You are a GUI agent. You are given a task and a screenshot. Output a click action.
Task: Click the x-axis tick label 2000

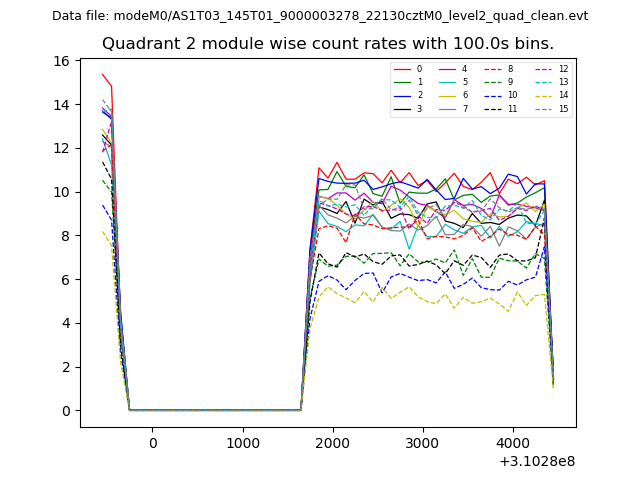click(x=333, y=443)
